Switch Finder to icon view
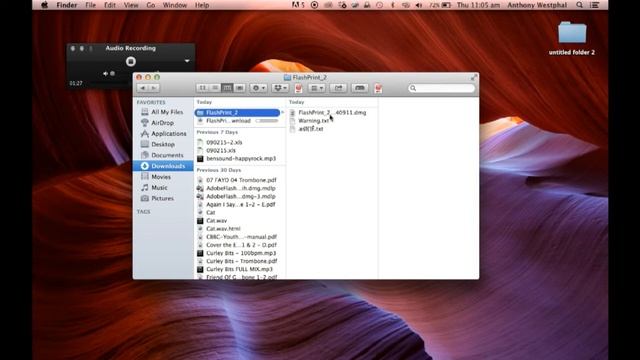The width and height of the screenshot is (640, 360). point(202,88)
